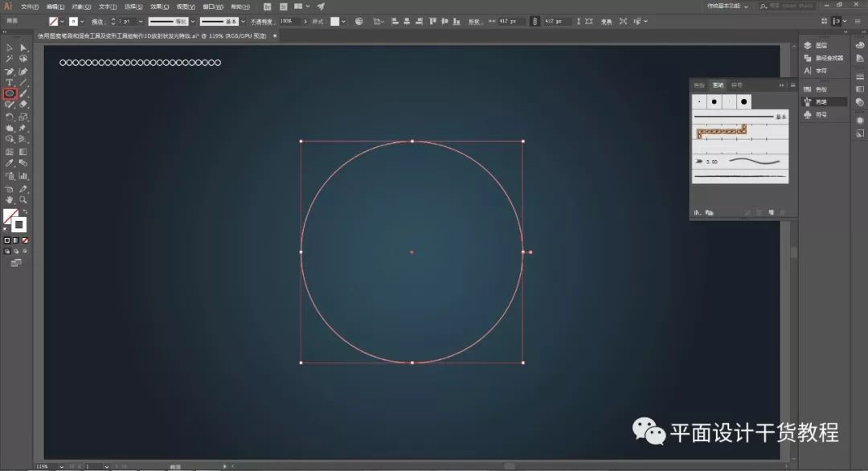Viewport: 868px width, 471px height.
Task: Select the Paintbrush tool
Action: click(23, 93)
